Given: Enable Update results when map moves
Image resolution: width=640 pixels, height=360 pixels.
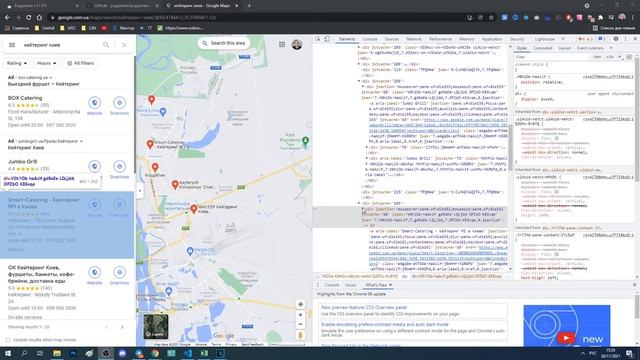Looking at the screenshot, I should click(x=8, y=340).
